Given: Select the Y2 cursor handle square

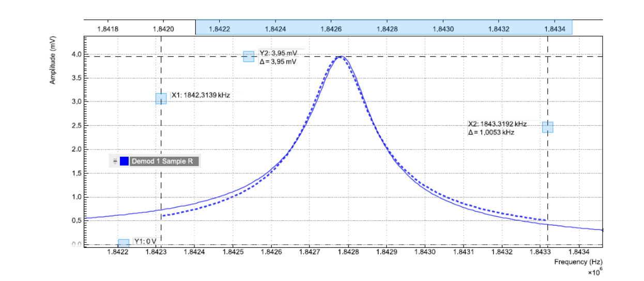Looking at the screenshot, I should (x=249, y=56).
